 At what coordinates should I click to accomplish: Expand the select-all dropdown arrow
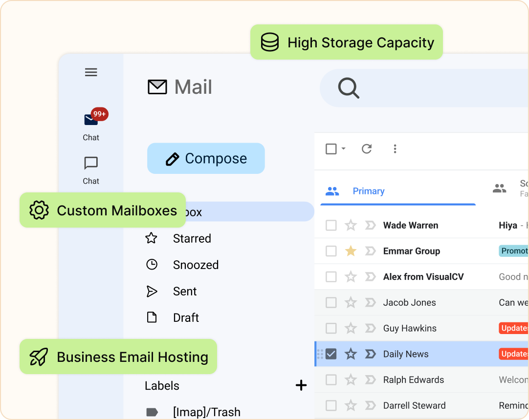tap(343, 148)
